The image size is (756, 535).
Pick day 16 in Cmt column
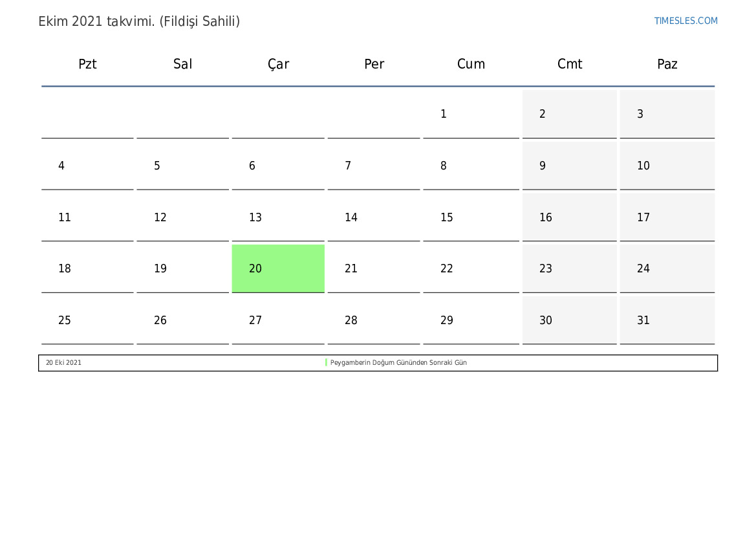tap(569, 217)
